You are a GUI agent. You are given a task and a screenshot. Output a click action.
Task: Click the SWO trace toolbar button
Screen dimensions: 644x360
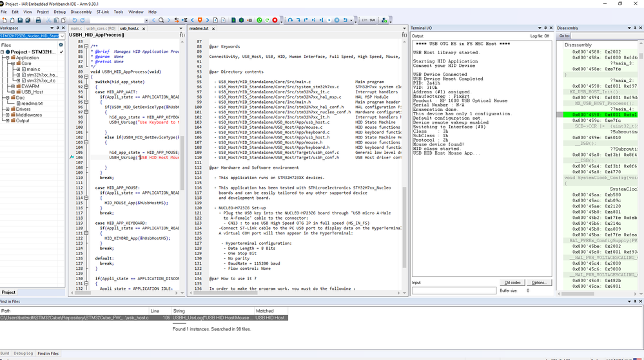pos(372,20)
